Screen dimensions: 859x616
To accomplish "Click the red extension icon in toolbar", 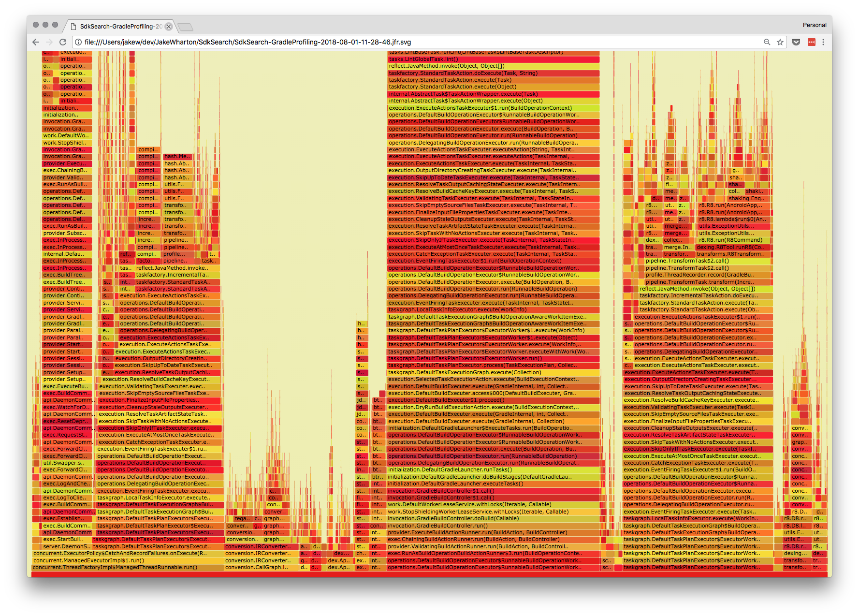I will pyautogui.click(x=812, y=42).
